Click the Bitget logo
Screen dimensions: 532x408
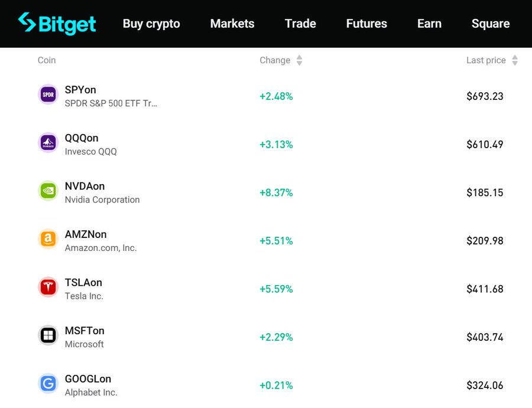click(57, 24)
